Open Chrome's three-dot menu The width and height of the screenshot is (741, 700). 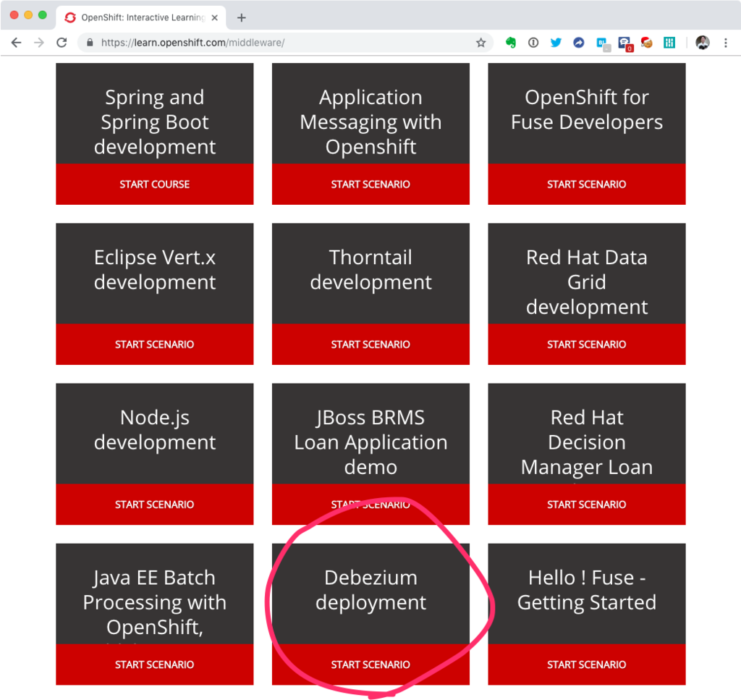click(x=725, y=43)
